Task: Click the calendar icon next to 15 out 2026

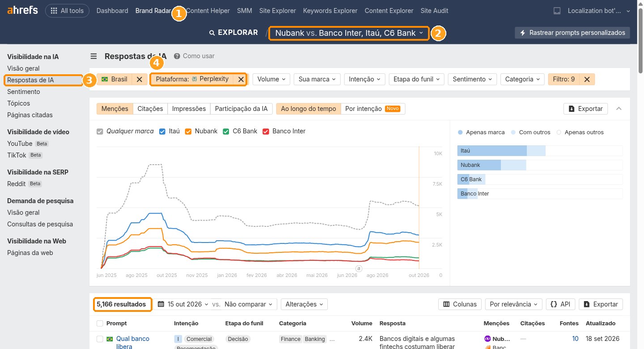Action: (161, 304)
